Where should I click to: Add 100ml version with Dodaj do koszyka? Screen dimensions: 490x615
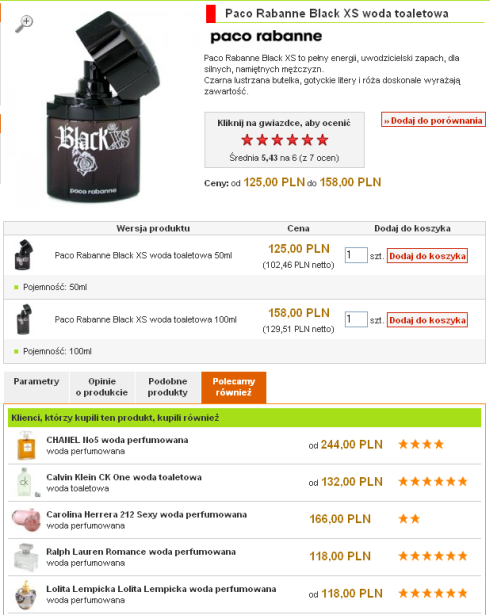click(x=427, y=320)
